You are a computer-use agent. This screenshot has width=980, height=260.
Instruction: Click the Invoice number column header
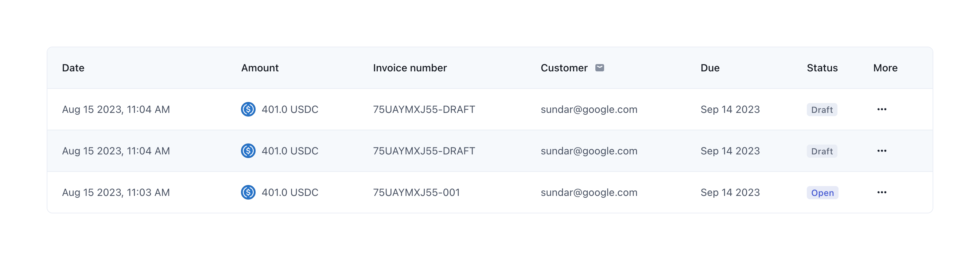click(x=410, y=68)
